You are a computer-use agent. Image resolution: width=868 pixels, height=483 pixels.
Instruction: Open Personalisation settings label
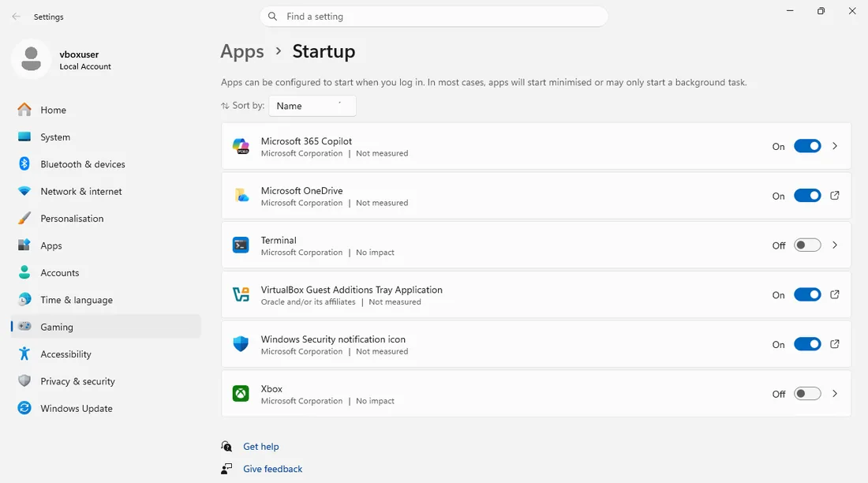pyautogui.click(x=72, y=219)
